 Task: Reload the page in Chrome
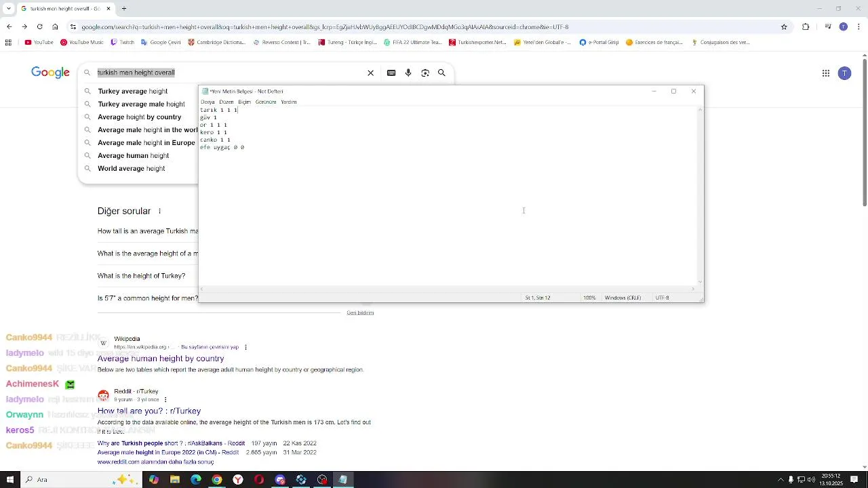pyautogui.click(x=39, y=27)
